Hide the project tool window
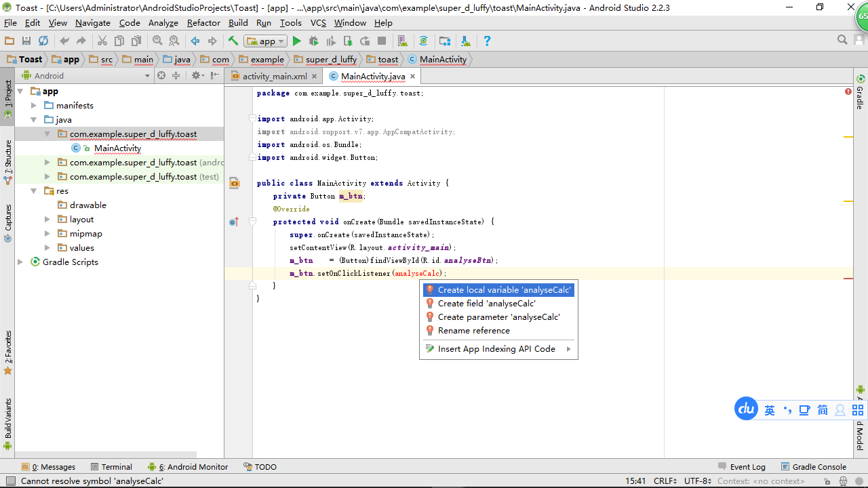This screenshot has width=868, height=488. pyautogui.click(x=215, y=75)
